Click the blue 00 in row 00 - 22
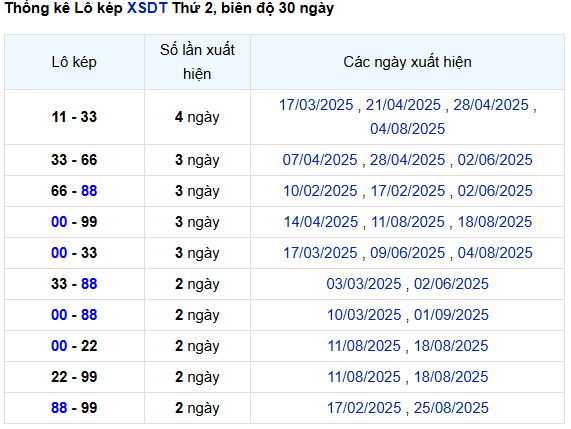This screenshot has height=429, width=571. coord(59,346)
